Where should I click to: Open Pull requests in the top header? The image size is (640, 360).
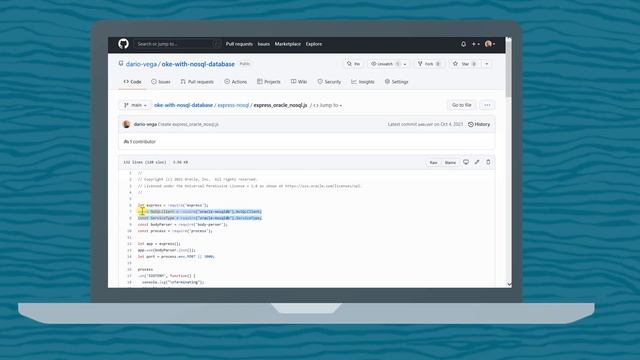(x=239, y=44)
